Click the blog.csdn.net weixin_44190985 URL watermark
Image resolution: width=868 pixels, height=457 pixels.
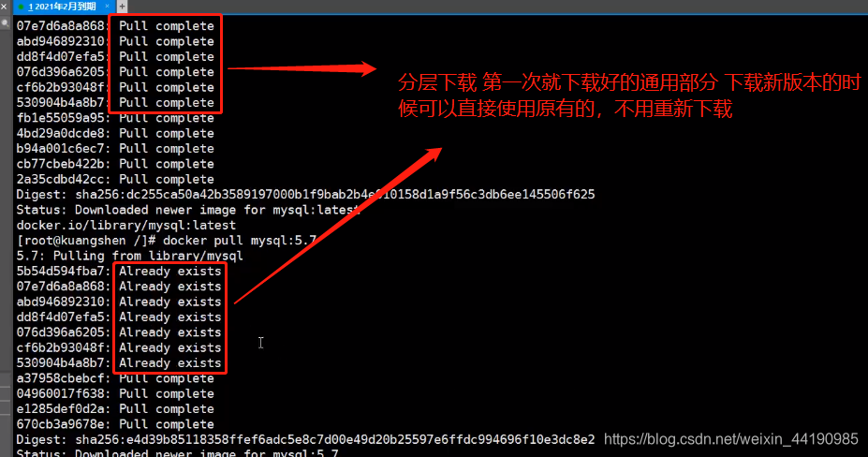[x=730, y=439]
